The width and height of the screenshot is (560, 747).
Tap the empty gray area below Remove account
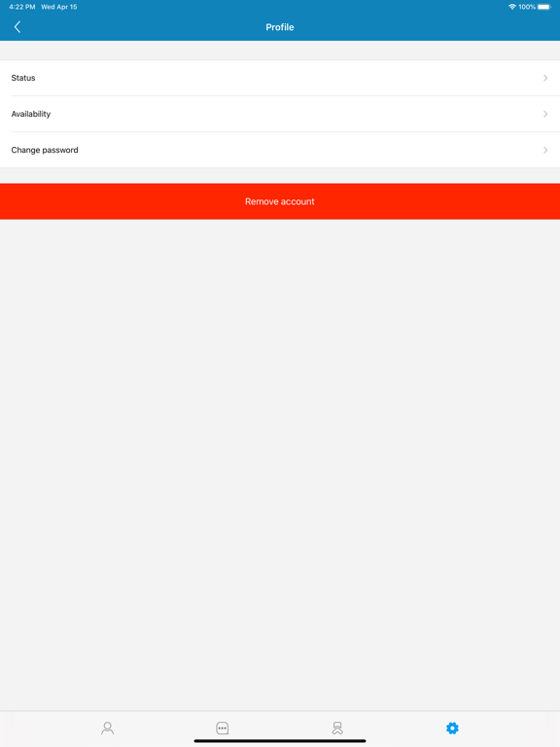280,465
